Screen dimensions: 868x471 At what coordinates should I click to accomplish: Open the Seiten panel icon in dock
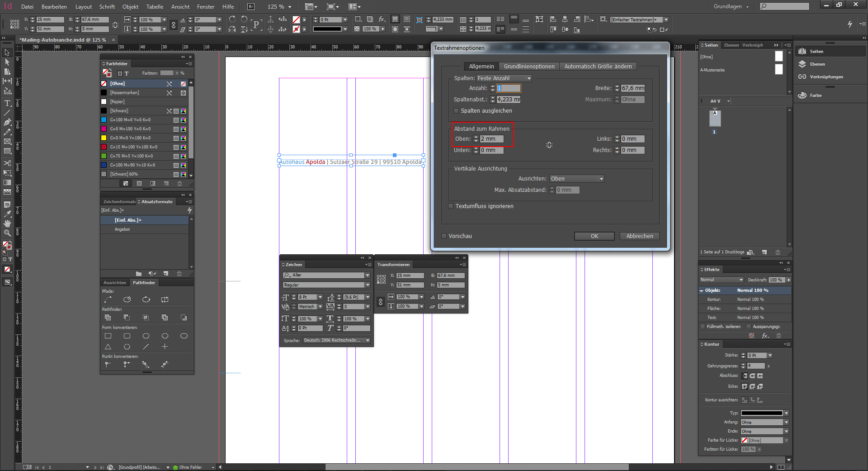click(802, 52)
